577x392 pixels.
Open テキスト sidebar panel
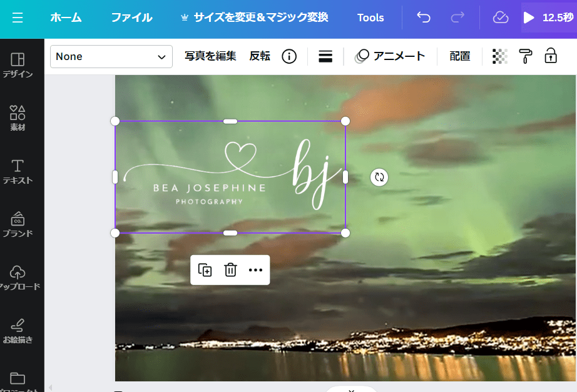tap(18, 171)
